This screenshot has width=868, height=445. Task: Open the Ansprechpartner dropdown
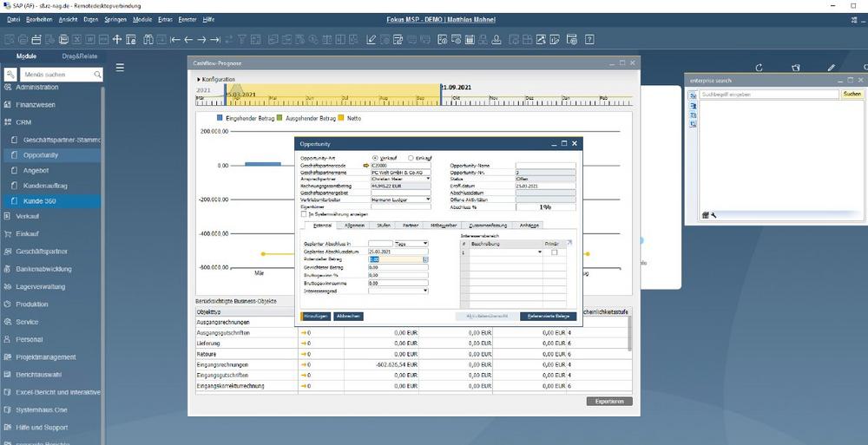428,179
